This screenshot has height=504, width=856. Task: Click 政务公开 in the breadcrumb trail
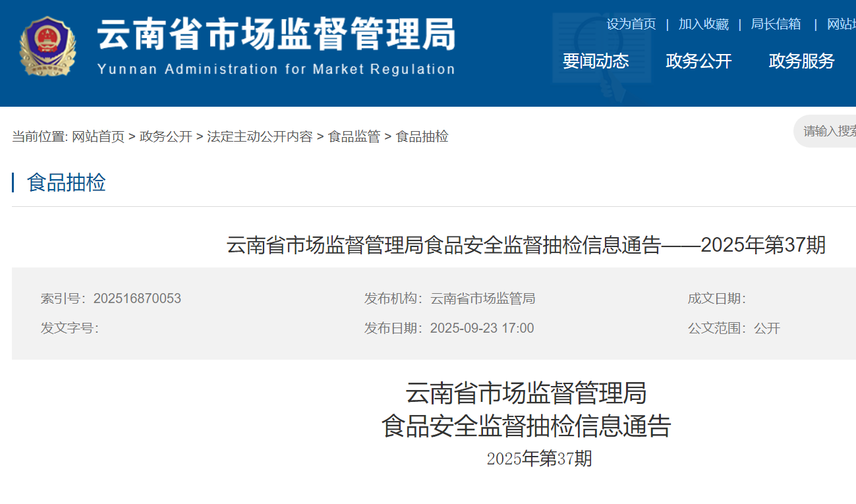(x=165, y=136)
